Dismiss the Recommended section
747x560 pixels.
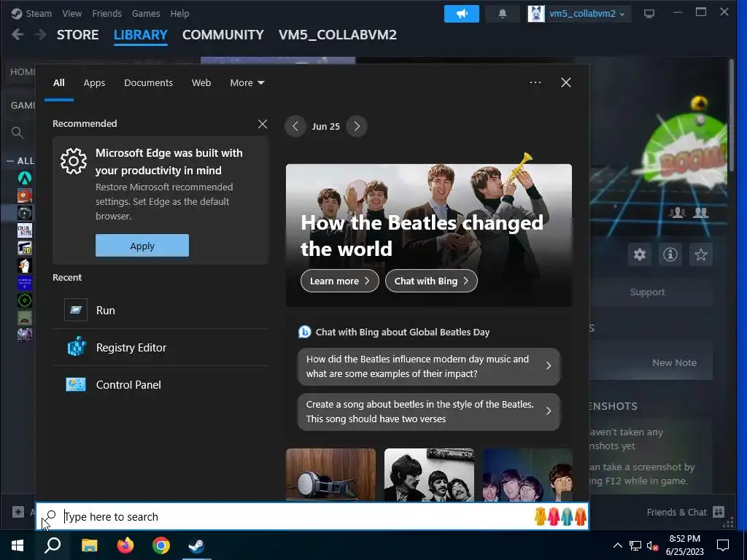(x=262, y=124)
